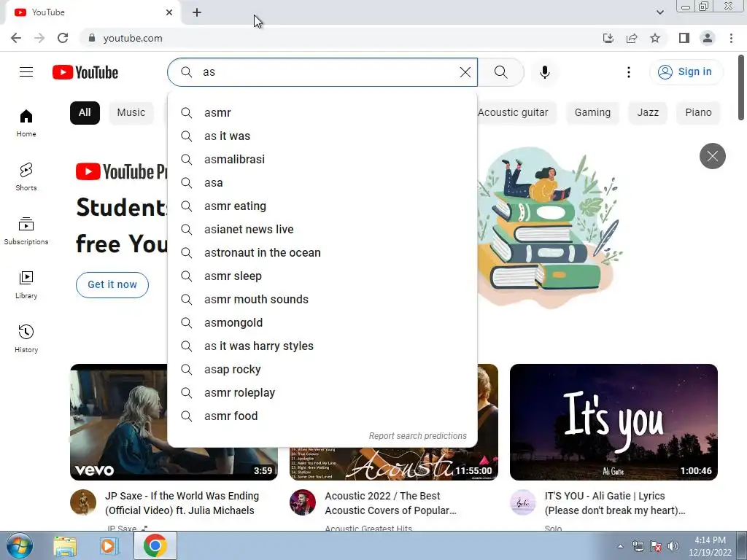This screenshot has height=560, width=747.
Task: Click the install app icon in address bar
Action: [608, 38]
